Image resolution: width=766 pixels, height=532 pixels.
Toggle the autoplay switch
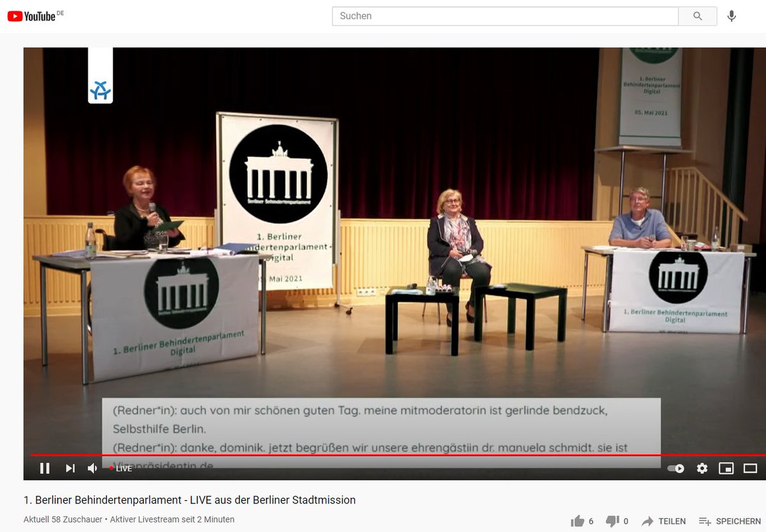[x=676, y=468]
